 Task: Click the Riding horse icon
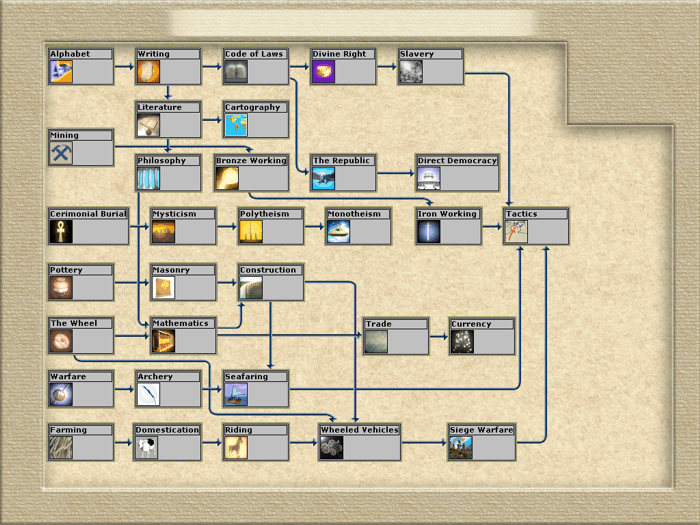tap(236, 448)
